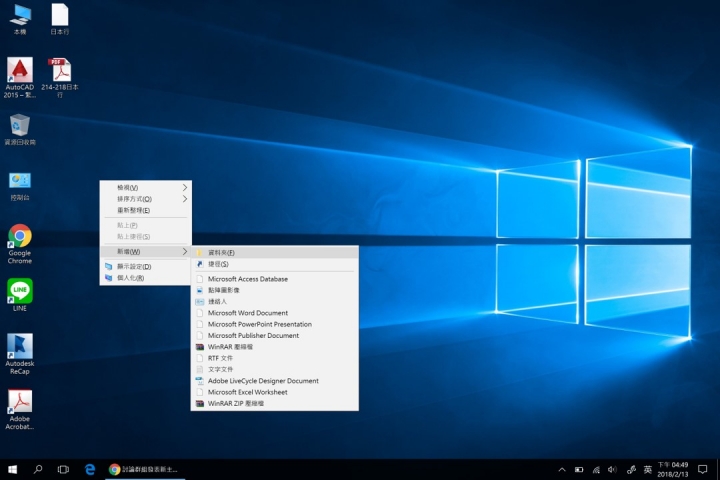The width and height of the screenshot is (720, 480).
Task: Open the Recycle Bin icon
Action: [20, 130]
